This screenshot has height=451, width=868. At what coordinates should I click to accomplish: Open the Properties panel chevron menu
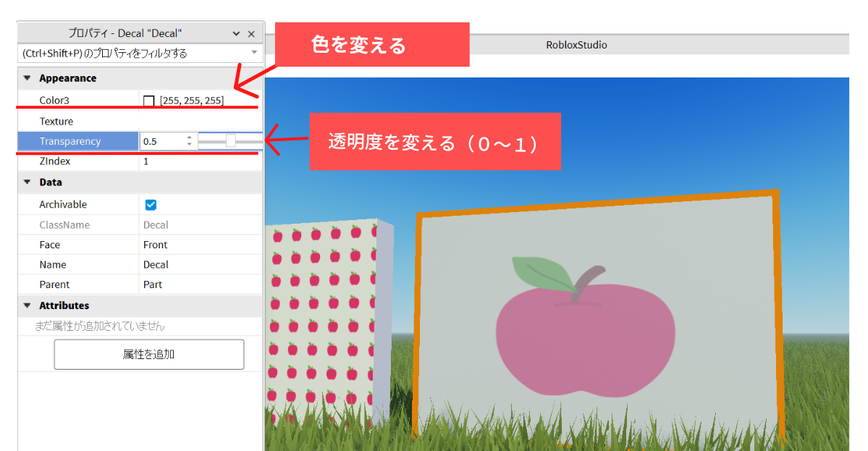tap(236, 34)
